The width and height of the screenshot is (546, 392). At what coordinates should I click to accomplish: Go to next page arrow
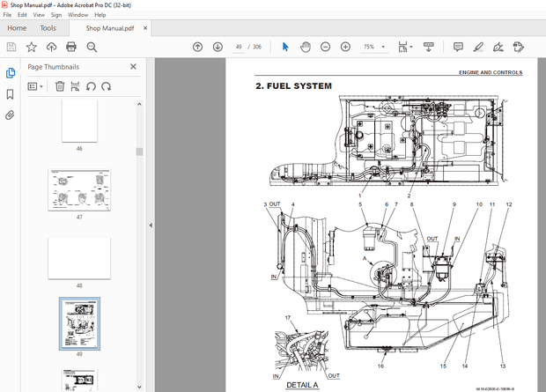point(218,47)
